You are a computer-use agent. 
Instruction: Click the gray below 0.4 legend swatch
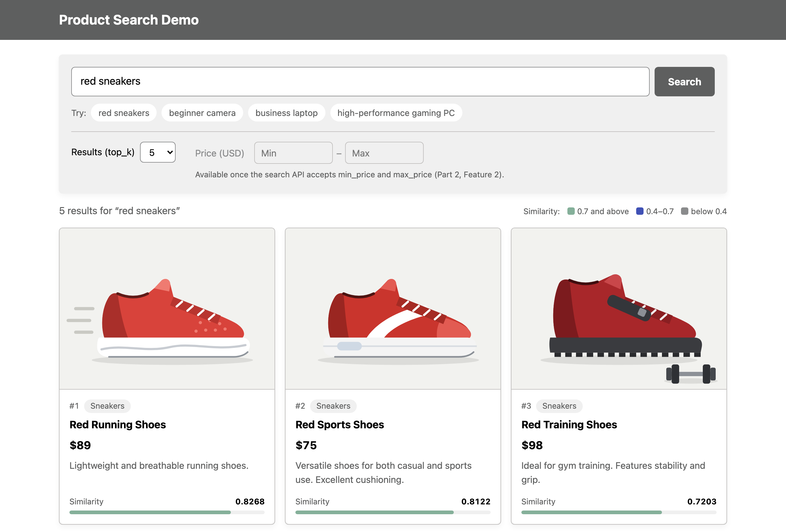685,211
